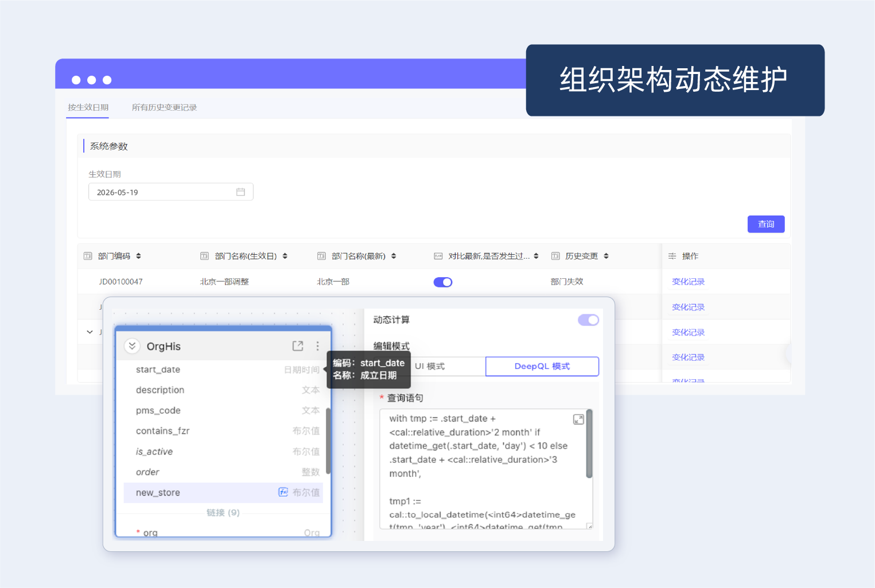This screenshot has width=875, height=588.
Task: Select the description field row
Action: tap(223, 390)
